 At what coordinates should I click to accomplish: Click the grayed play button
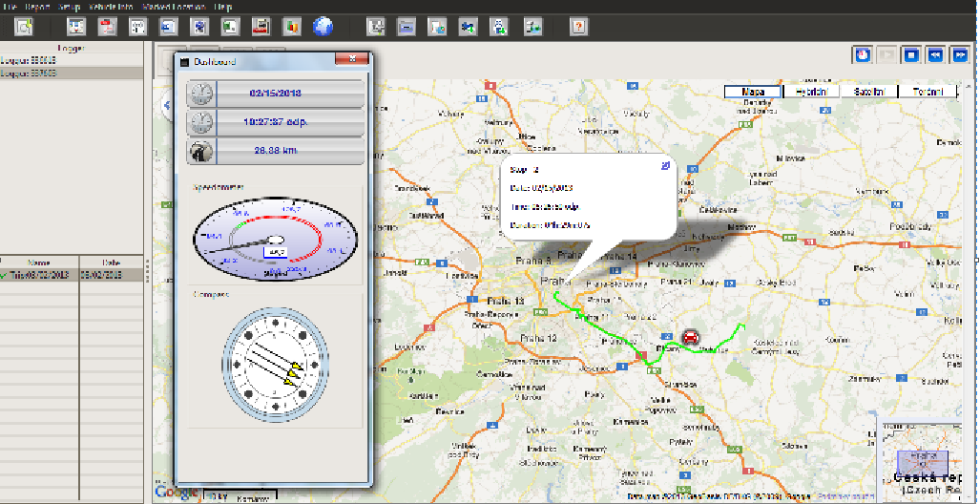click(x=886, y=54)
